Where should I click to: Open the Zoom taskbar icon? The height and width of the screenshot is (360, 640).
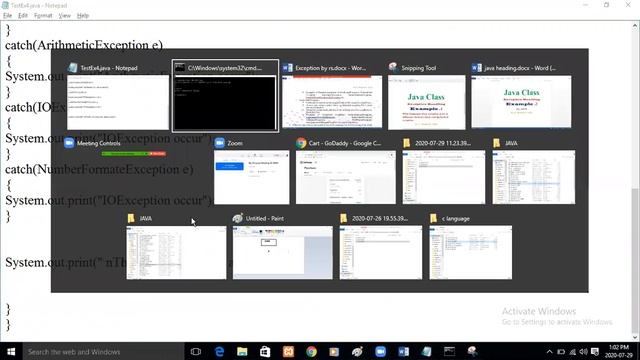[380, 351]
